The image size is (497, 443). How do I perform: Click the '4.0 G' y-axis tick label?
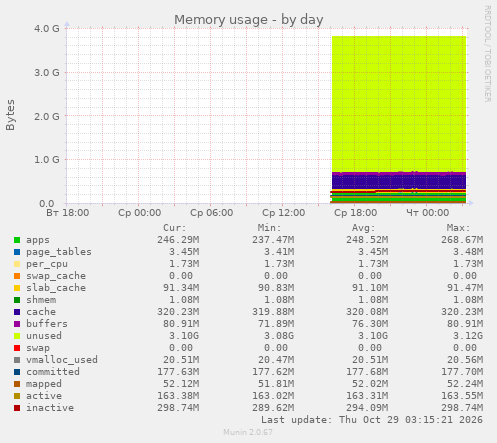pos(47,29)
